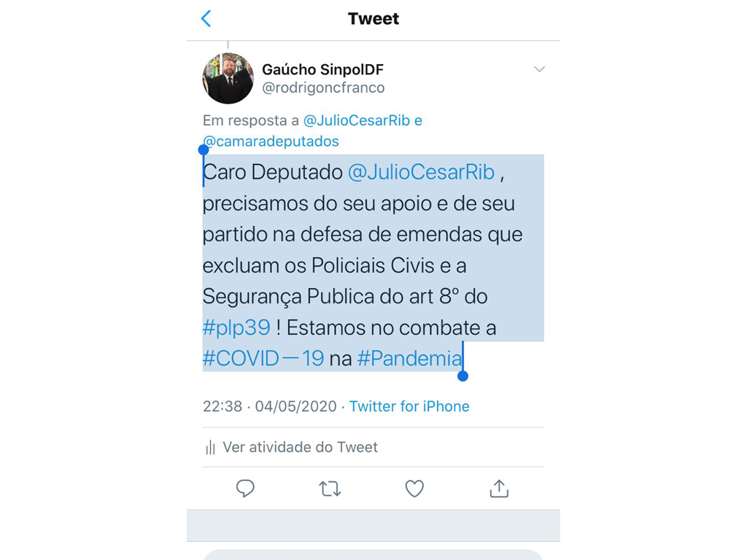
Task: Like the tweet with heart icon
Action: 414,489
